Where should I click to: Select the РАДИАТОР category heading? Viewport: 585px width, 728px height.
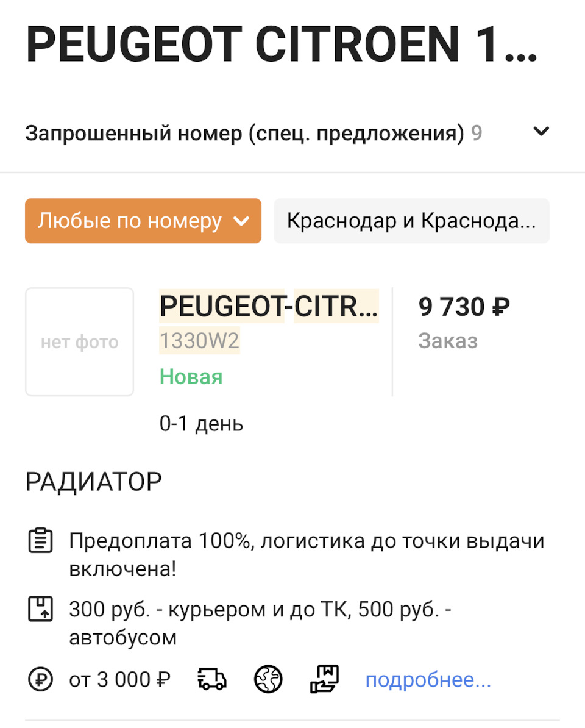pos(93,481)
